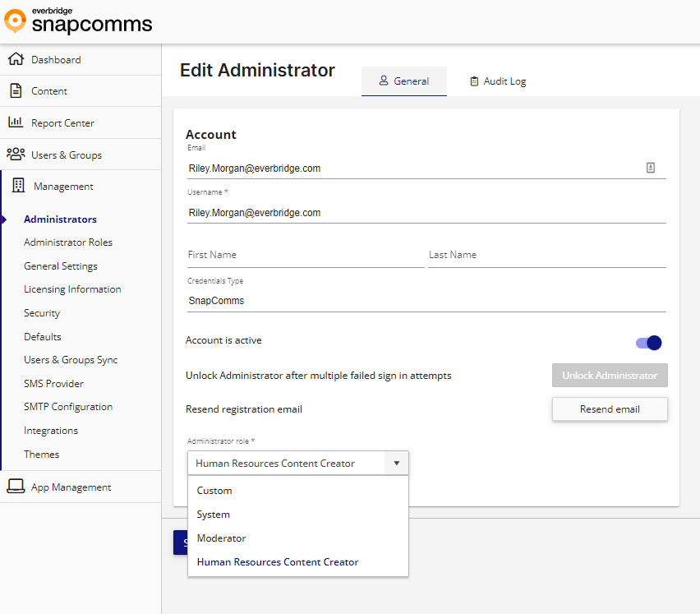Open Report Center
Viewport: 700px width, 614px height.
coord(81,122)
